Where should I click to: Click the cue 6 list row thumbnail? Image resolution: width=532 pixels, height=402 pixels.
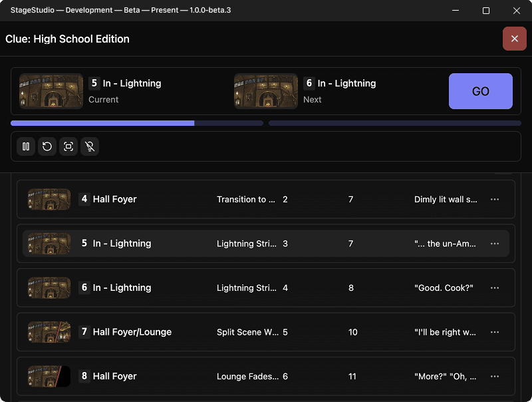click(49, 288)
